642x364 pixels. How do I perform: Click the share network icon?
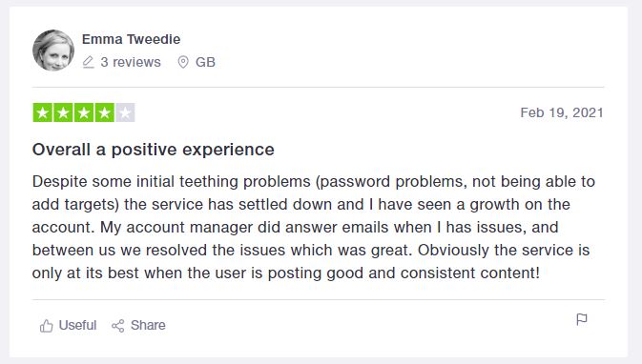[118, 326]
